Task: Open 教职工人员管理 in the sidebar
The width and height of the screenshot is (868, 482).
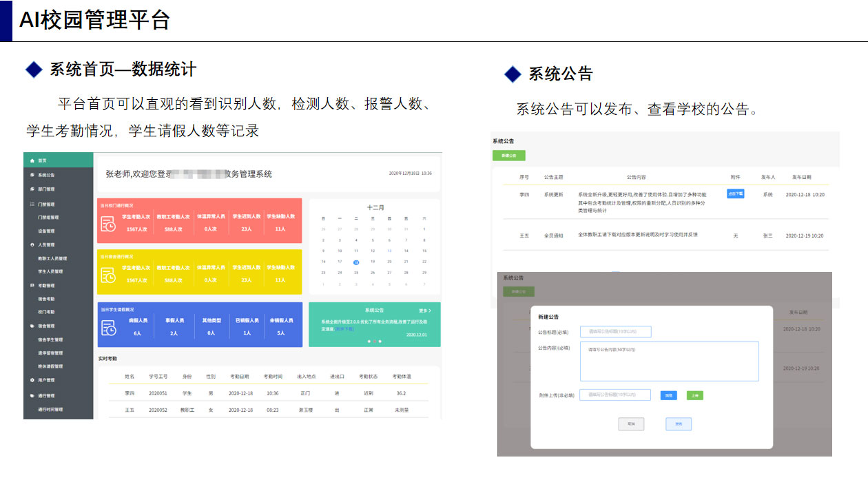Action: 52,258
